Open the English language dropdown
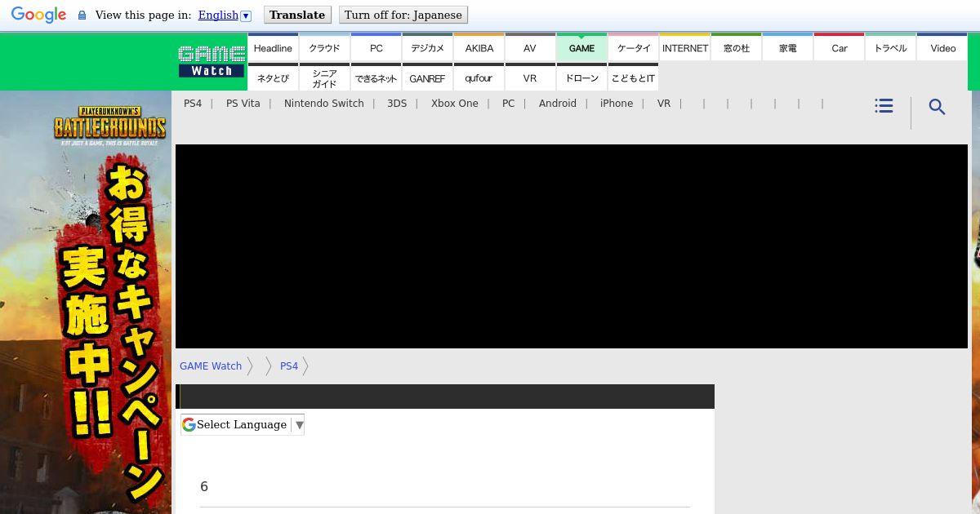Screen dimensions: 980x514 pyautogui.click(x=225, y=15)
